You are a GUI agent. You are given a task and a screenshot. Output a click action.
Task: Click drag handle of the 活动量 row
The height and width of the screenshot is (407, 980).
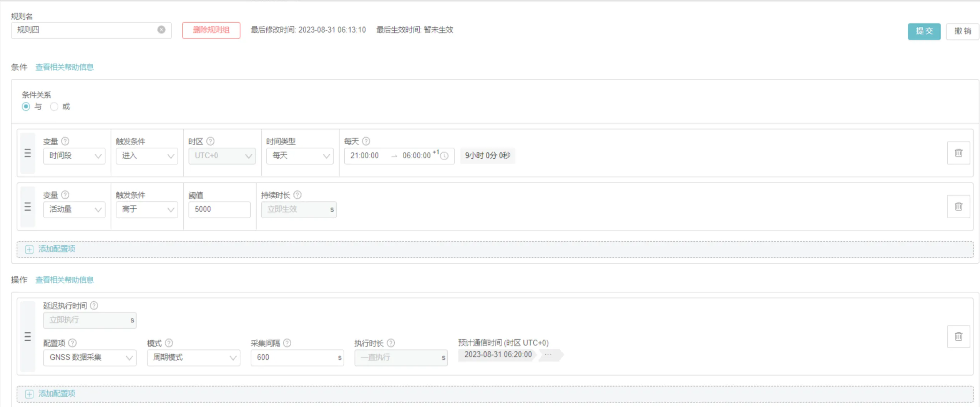(28, 207)
